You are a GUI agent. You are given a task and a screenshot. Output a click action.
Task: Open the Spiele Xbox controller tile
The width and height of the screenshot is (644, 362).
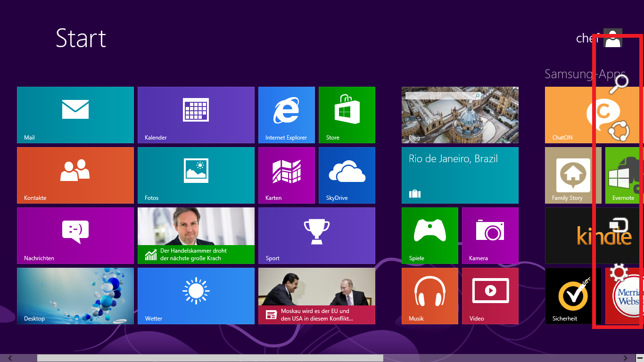[x=429, y=235]
